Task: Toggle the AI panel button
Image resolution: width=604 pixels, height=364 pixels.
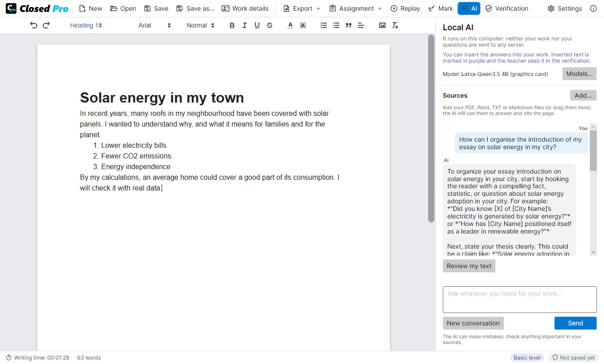Action: 469,8
